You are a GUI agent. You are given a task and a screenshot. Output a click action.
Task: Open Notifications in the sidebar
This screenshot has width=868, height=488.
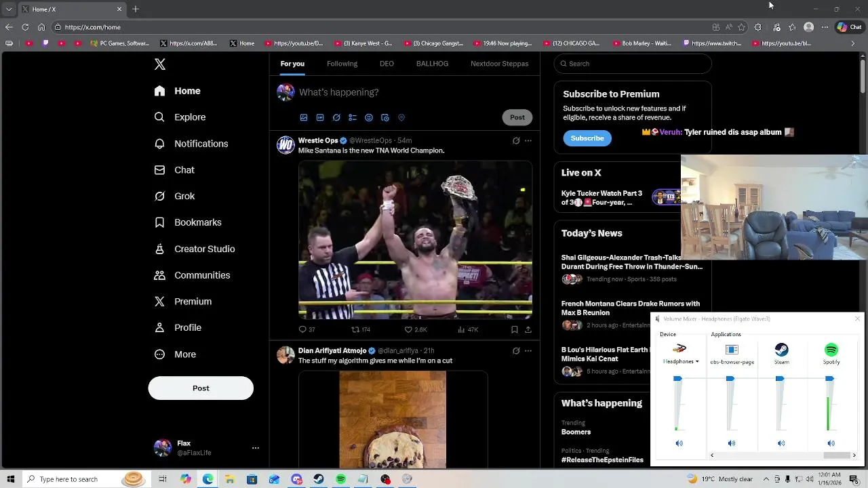coord(191,144)
